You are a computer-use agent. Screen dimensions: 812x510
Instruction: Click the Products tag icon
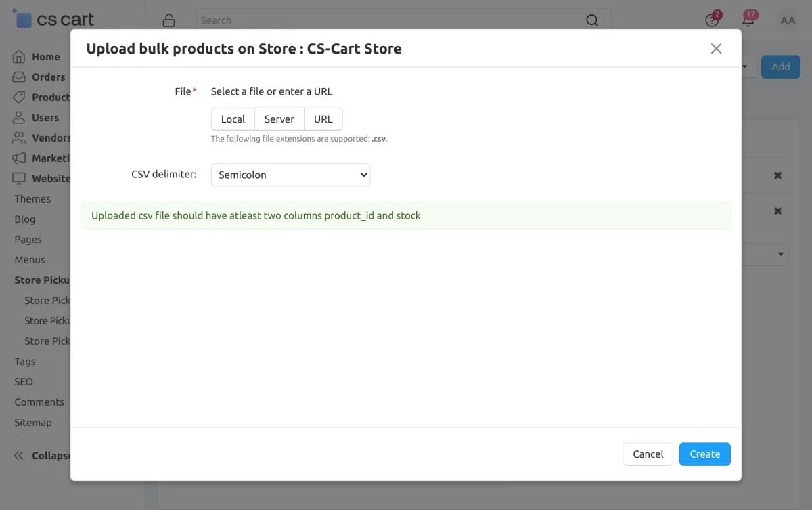(19, 98)
